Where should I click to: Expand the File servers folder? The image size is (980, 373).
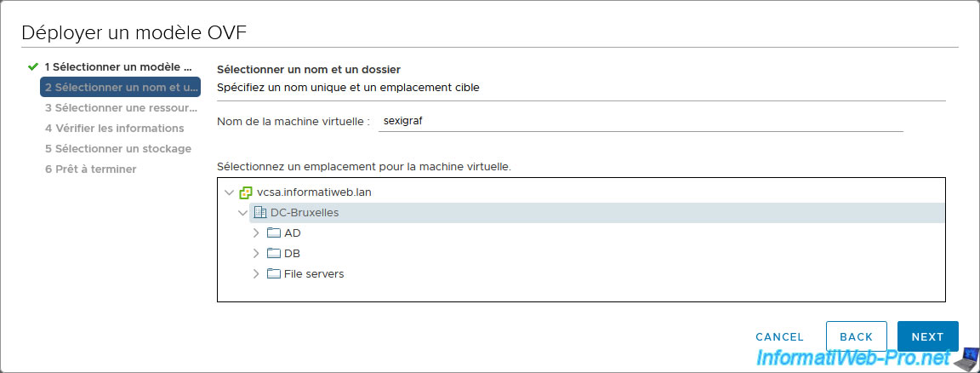pyautogui.click(x=256, y=274)
